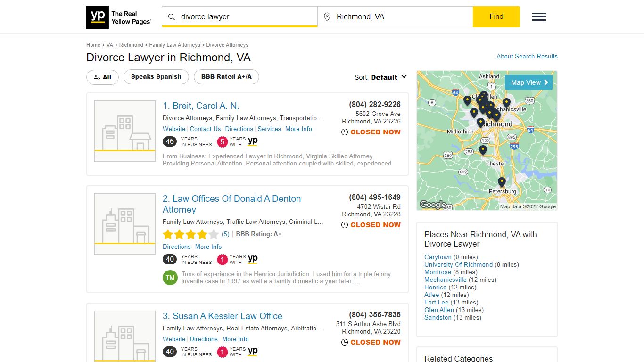Go to Family Law Attorneys breadcrumb
The image size is (644, 362).
point(175,45)
